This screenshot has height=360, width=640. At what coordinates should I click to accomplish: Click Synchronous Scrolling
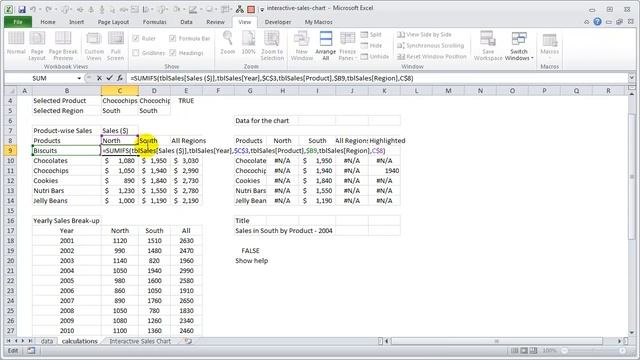[x=431, y=46]
